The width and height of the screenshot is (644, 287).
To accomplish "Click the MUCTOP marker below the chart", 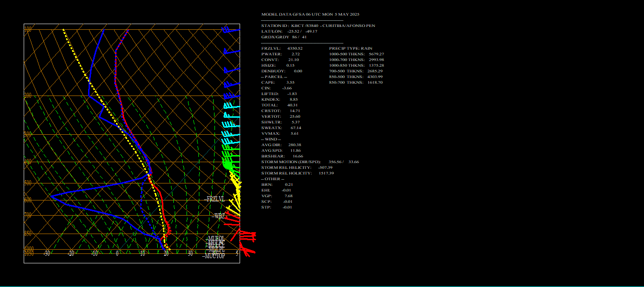I will coord(214,256).
